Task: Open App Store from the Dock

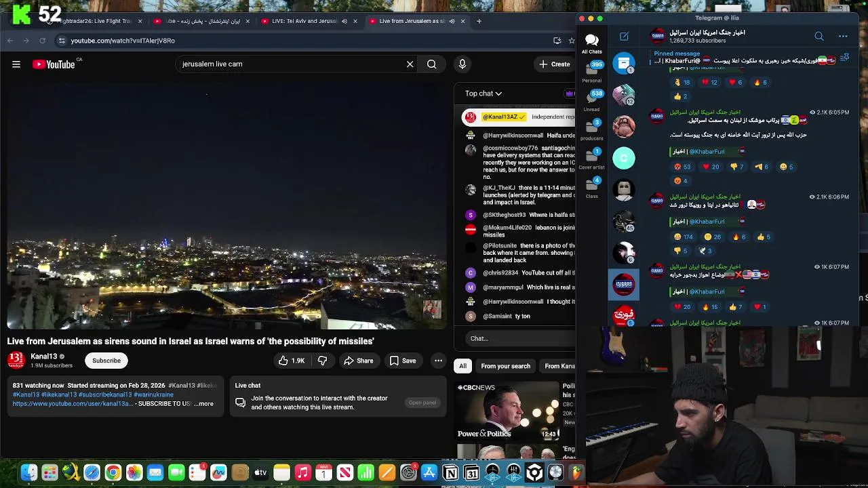Action: pos(429,472)
